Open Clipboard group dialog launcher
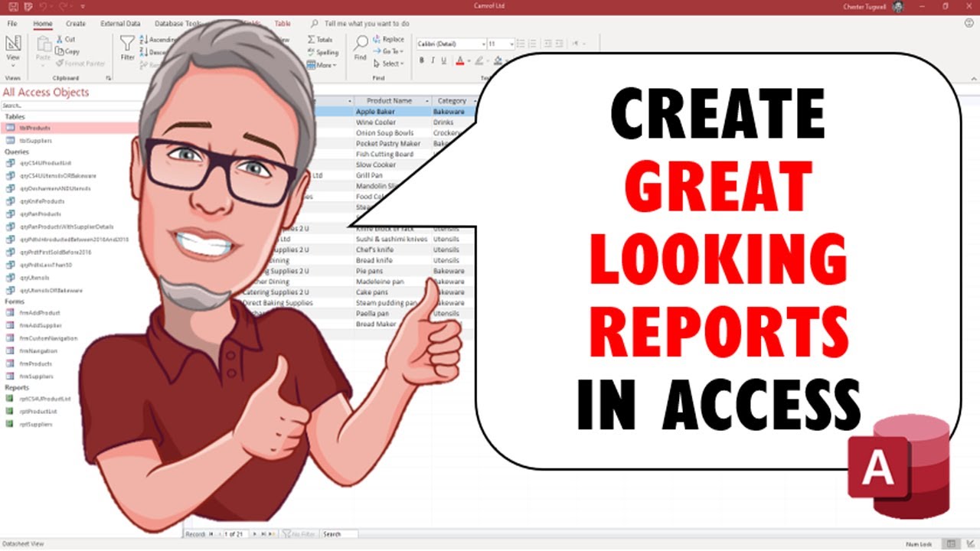The image size is (980, 551). (x=108, y=78)
